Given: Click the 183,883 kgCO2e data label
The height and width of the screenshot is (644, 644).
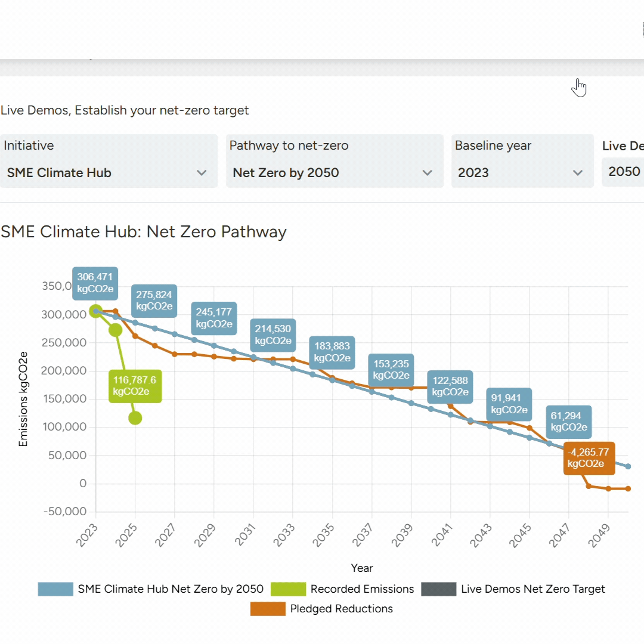Looking at the screenshot, I should pyautogui.click(x=332, y=352).
